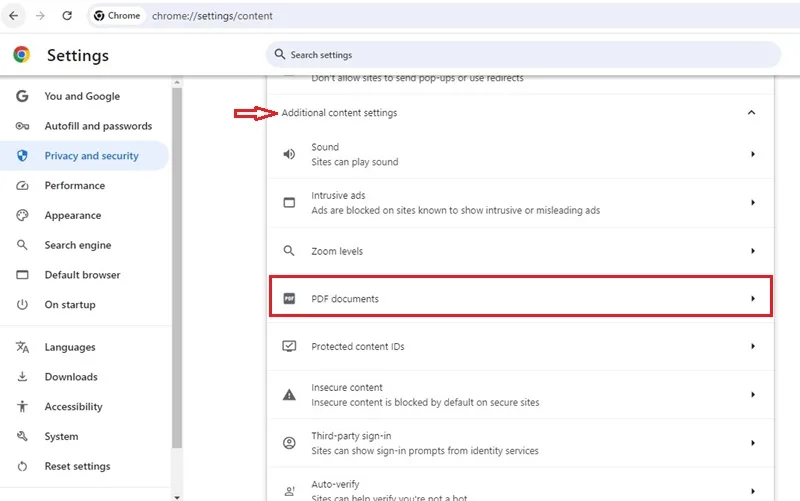This screenshot has width=800, height=501.
Task: Click the palette Appearance icon
Action: click(22, 215)
